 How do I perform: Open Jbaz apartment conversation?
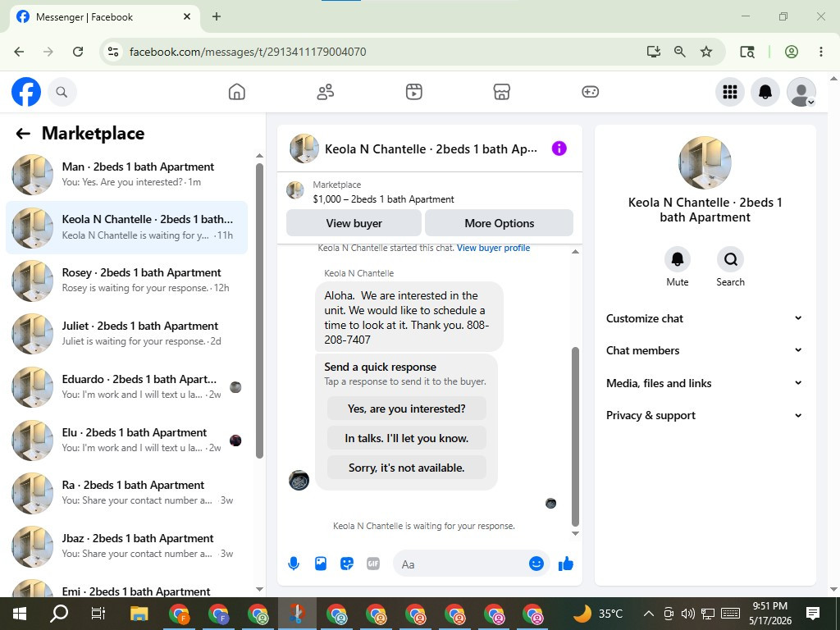[127, 546]
